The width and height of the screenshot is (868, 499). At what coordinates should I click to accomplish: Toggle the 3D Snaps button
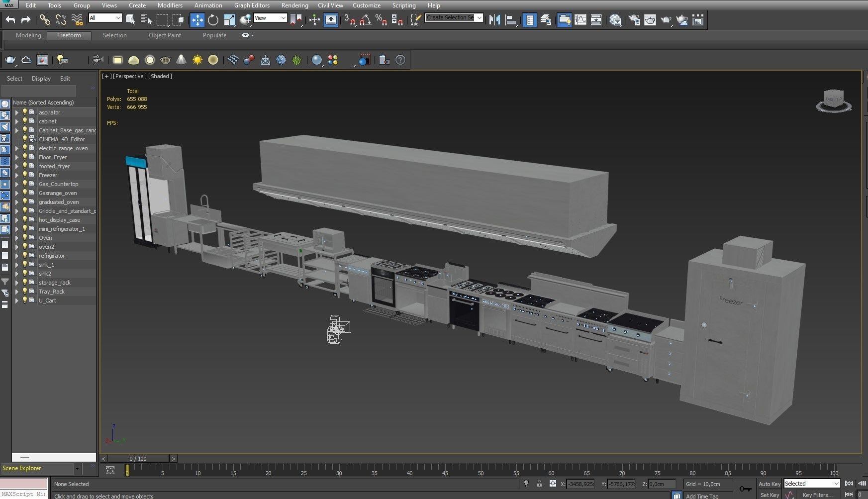(350, 20)
